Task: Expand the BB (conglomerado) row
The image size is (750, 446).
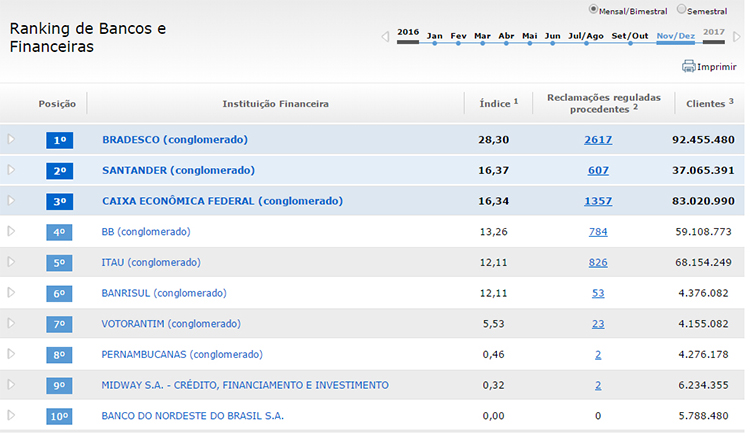Action: 11,231
